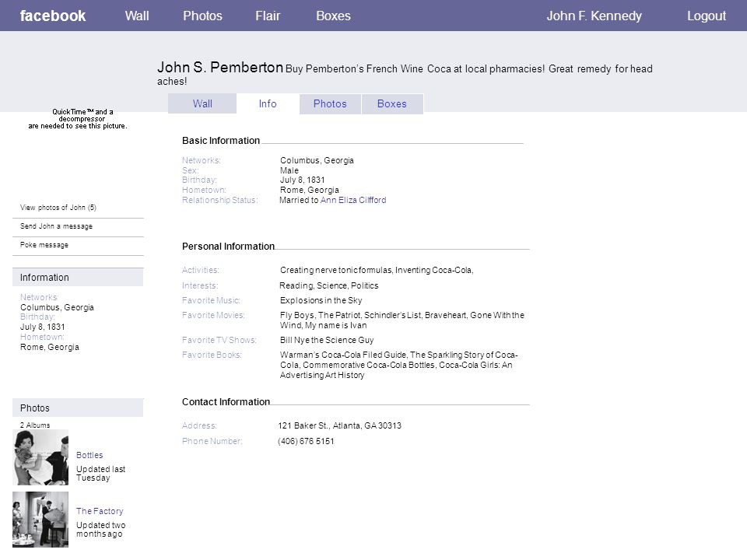Open Photos in the top navigation bar
747x560 pixels.
point(202,16)
